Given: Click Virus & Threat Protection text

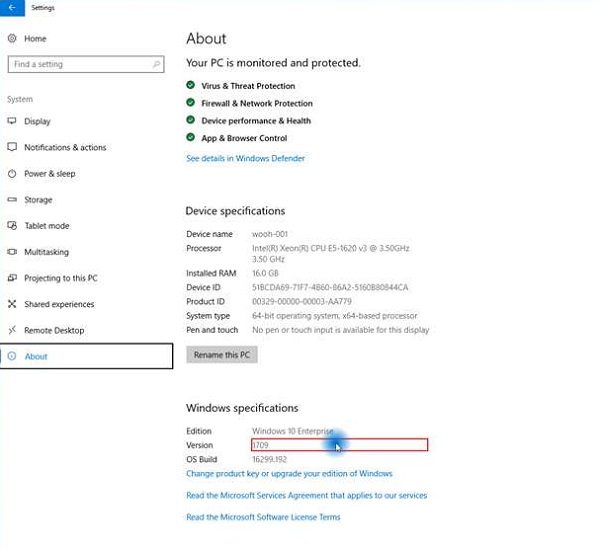Looking at the screenshot, I should pyautogui.click(x=248, y=86).
